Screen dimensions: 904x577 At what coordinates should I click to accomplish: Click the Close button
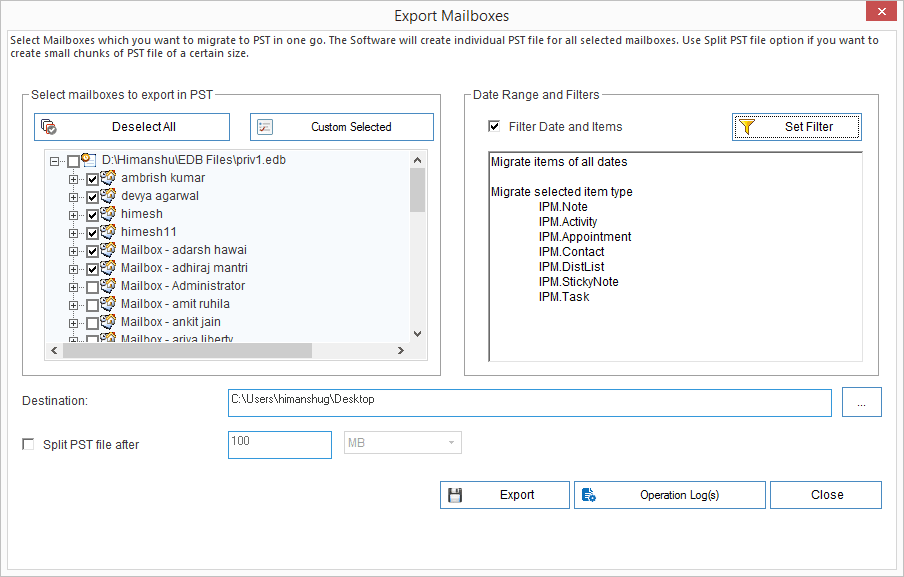click(x=826, y=495)
